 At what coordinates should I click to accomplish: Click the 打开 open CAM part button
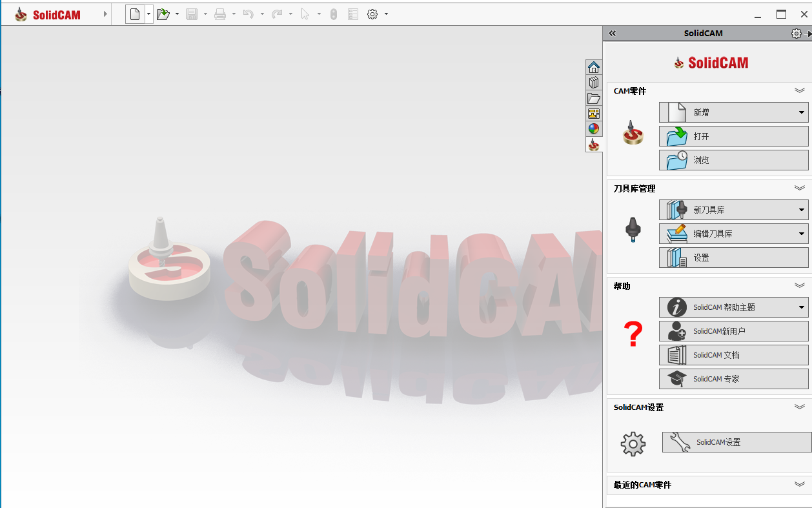point(733,136)
